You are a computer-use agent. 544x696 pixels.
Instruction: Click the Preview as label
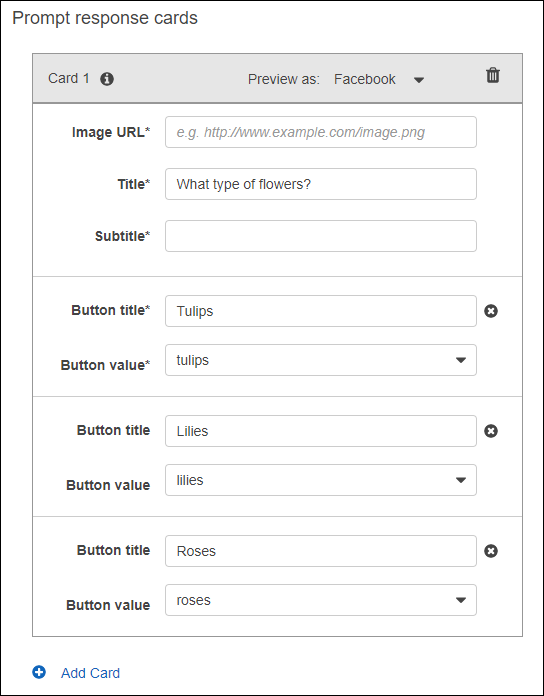click(x=284, y=79)
